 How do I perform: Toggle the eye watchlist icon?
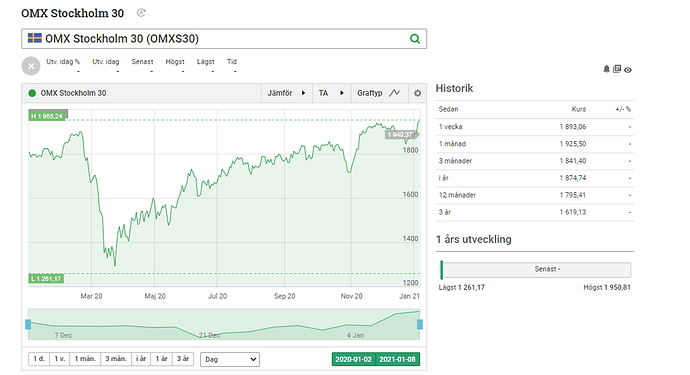(628, 70)
